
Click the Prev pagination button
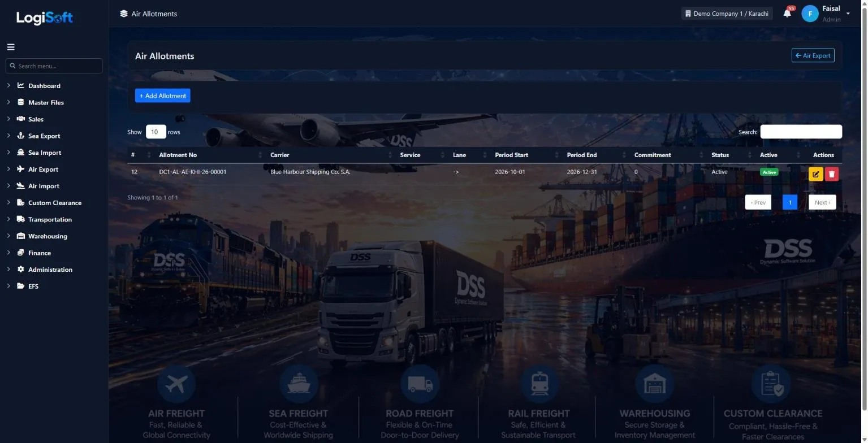(758, 202)
